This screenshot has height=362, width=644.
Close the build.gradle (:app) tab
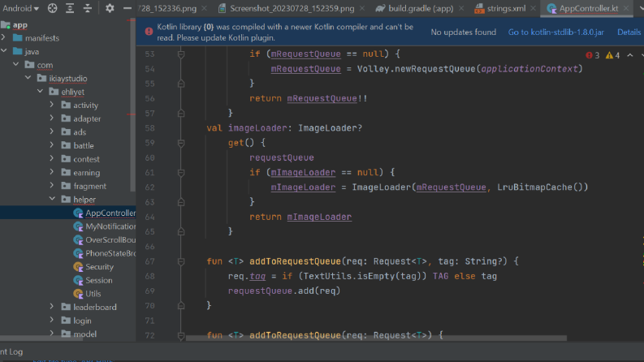pyautogui.click(x=461, y=8)
